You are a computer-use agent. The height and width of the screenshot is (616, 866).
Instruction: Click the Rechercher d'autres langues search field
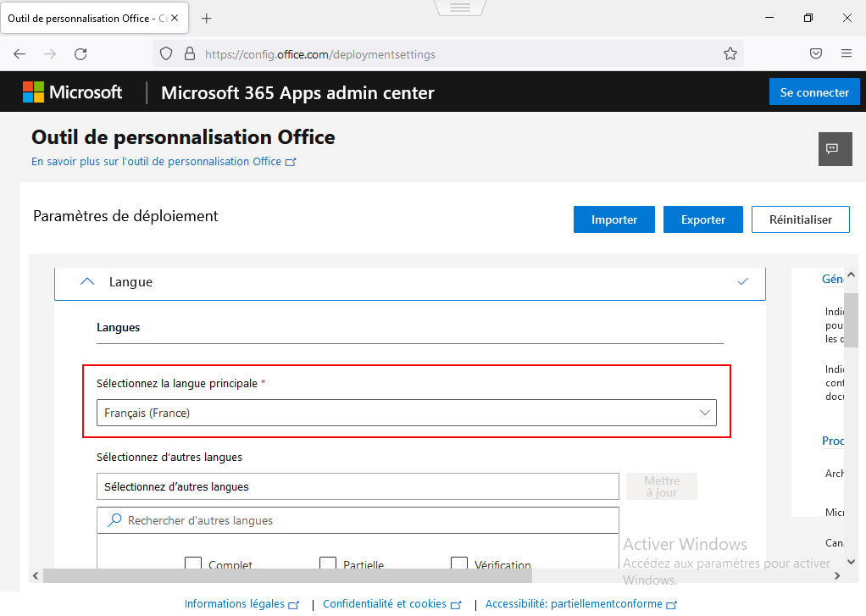pos(358,520)
